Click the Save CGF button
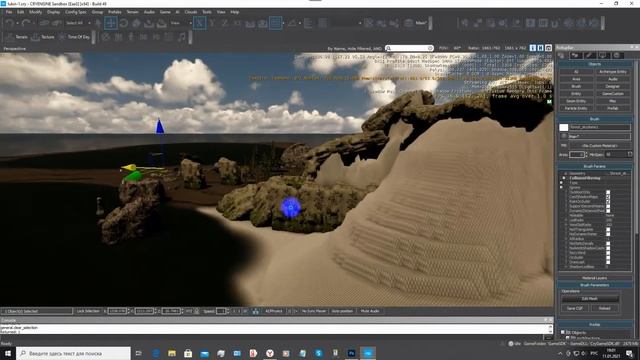 click(575, 308)
